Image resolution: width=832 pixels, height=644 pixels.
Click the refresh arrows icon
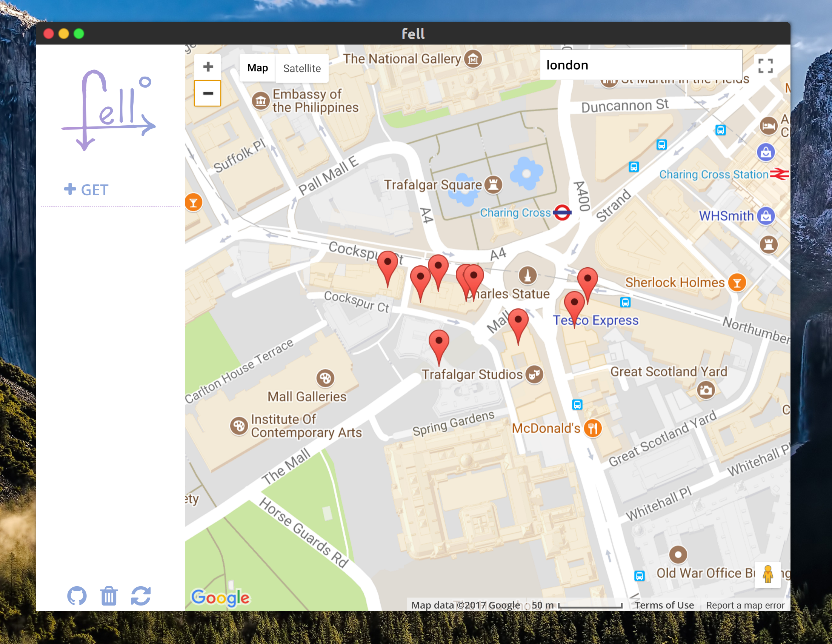141,596
